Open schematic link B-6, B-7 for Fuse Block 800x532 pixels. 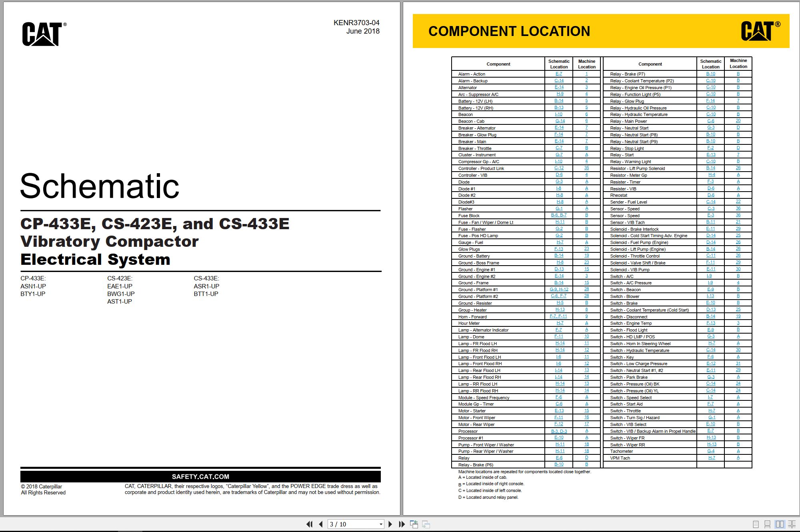coord(559,215)
